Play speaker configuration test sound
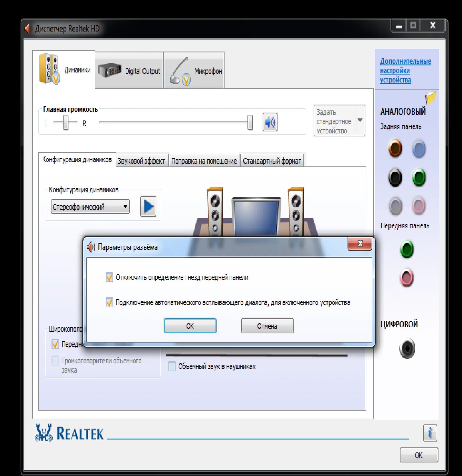The height and width of the screenshot is (476, 462). [x=148, y=206]
